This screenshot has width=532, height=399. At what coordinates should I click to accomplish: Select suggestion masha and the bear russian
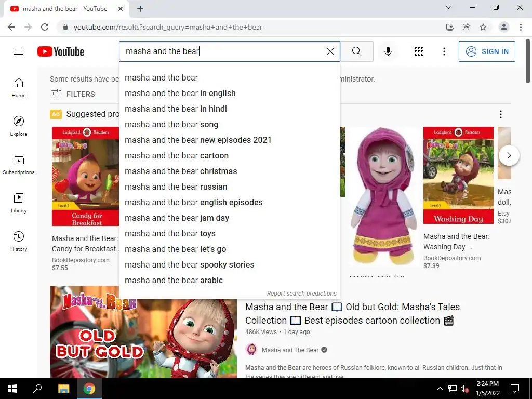(229, 187)
